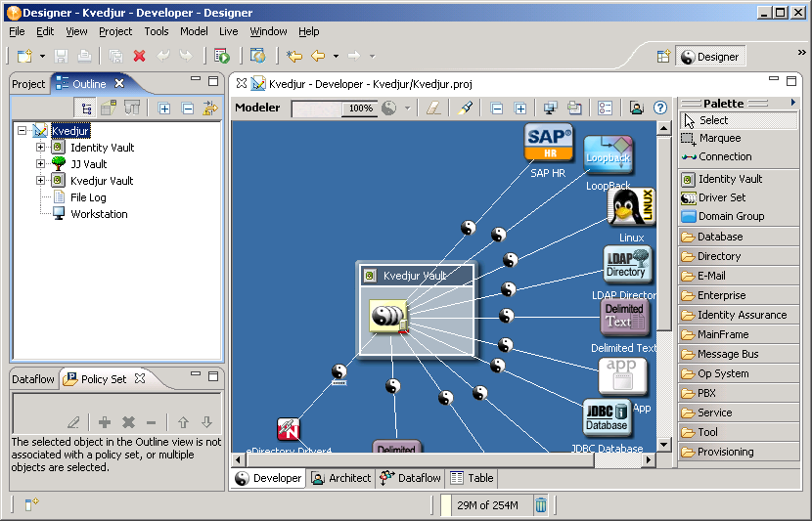The height and width of the screenshot is (521, 812).
Task: Collapse the Kvedjur root tree node
Action: (22, 130)
